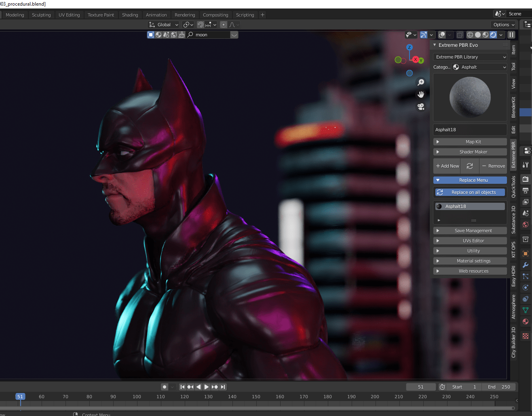
Task: Click the pan view hand gizmo
Action: point(421,95)
